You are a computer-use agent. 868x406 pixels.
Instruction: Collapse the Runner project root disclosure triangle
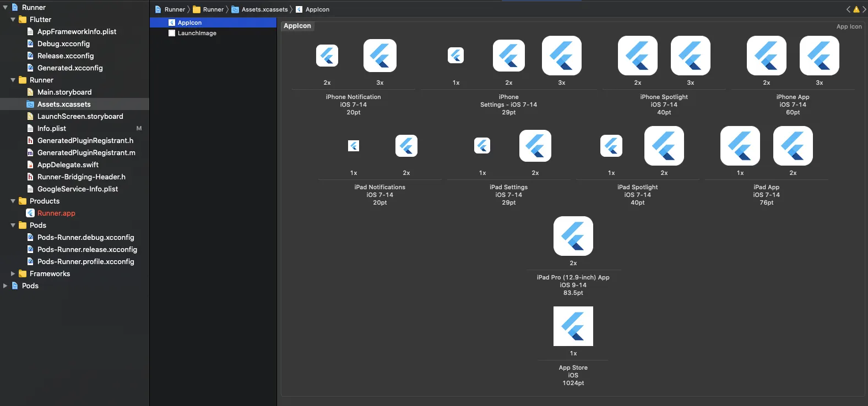[x=6, y=7]
